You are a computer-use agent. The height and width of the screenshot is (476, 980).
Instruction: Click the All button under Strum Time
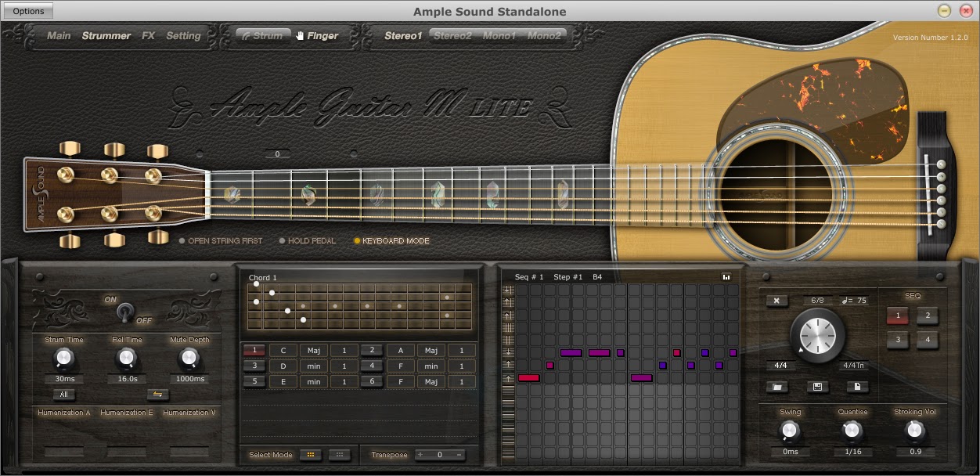(64, 395)
